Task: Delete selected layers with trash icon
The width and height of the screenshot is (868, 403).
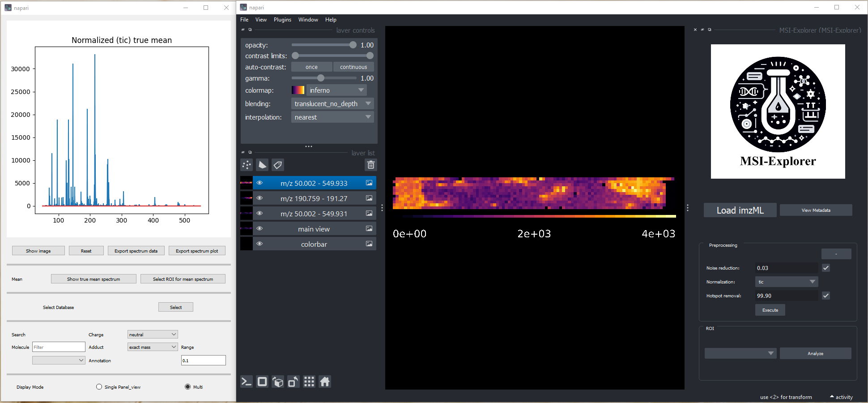Action: [x=370, y=165]
